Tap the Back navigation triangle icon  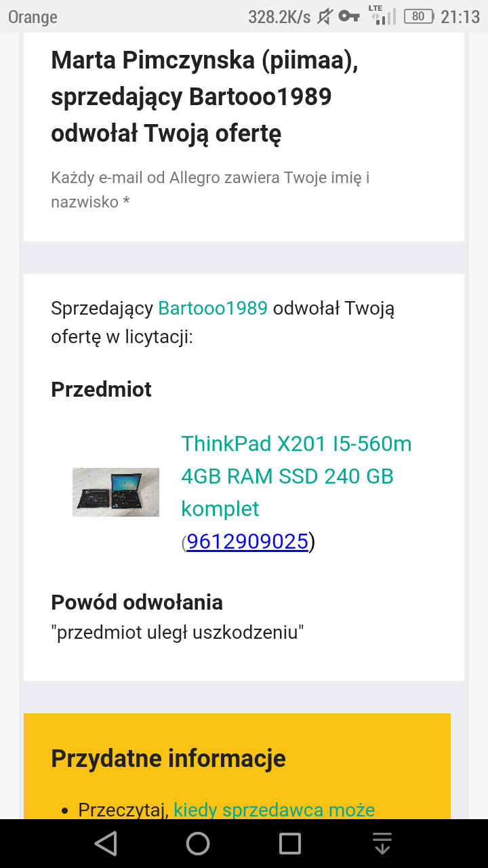pyautogui.click(x=105, y=843)
